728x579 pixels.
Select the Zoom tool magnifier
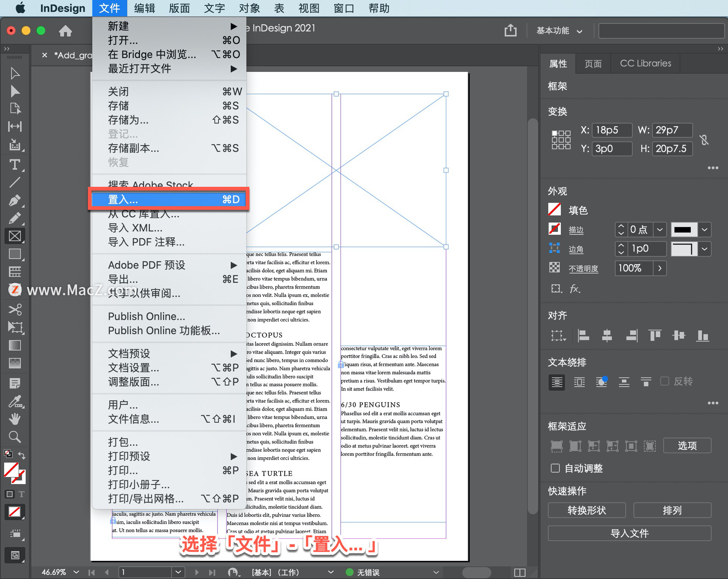(x=15, y=437)
